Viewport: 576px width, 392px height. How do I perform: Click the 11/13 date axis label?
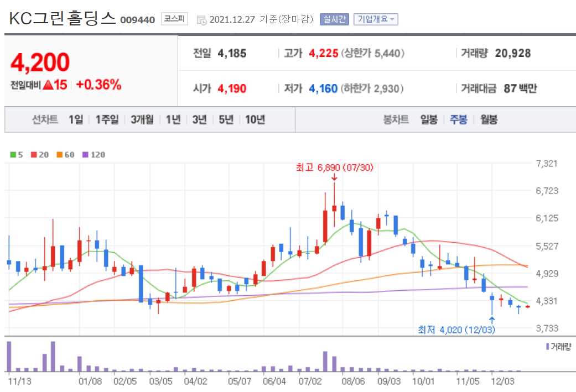[x=19, y=381]
